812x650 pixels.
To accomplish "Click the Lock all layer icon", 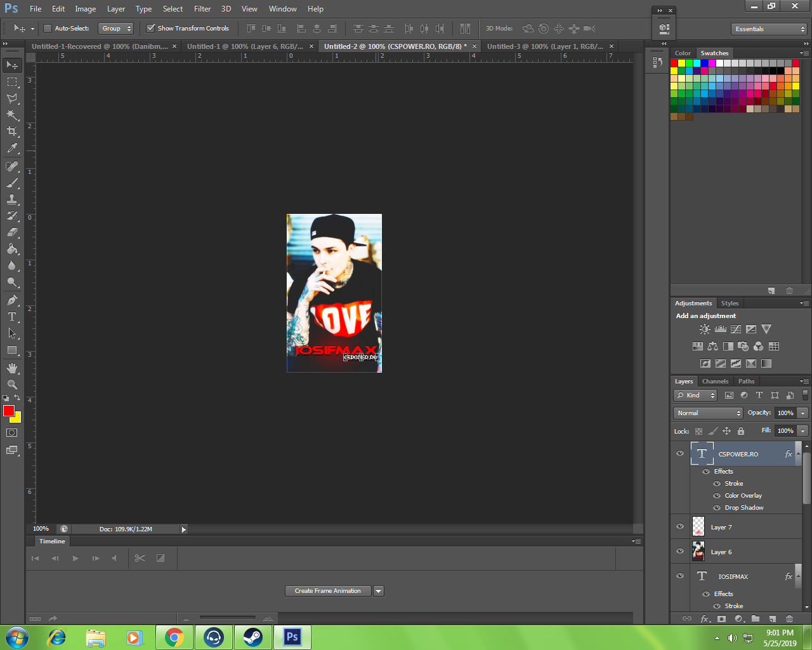I will (741, 431).
